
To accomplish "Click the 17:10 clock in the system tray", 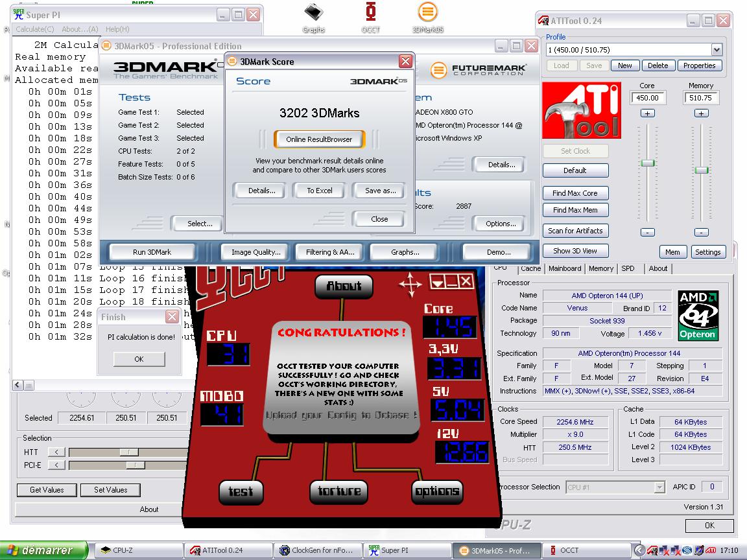I will tap(729, 551).
